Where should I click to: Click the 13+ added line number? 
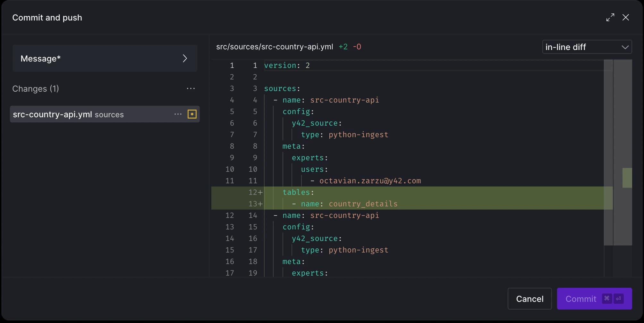[255, 204]
